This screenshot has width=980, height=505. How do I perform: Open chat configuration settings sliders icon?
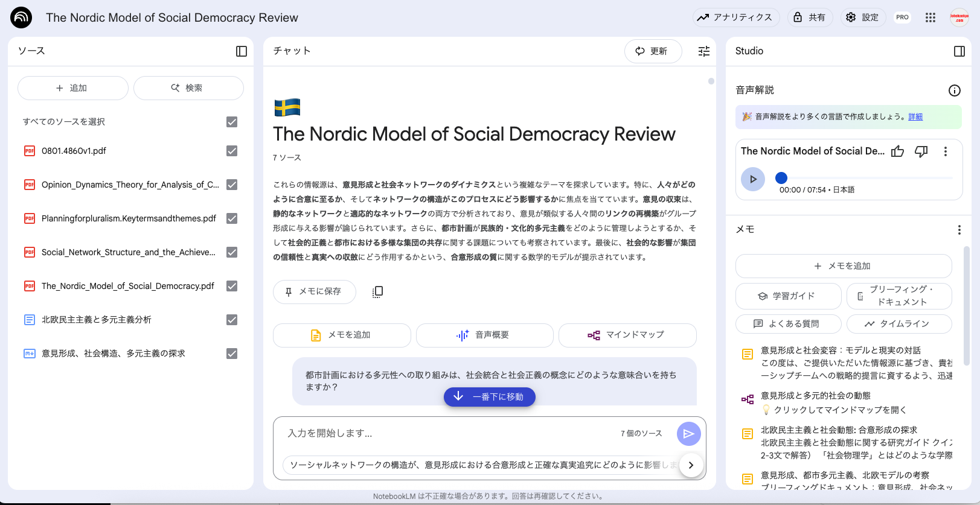[x=704, y=51]
